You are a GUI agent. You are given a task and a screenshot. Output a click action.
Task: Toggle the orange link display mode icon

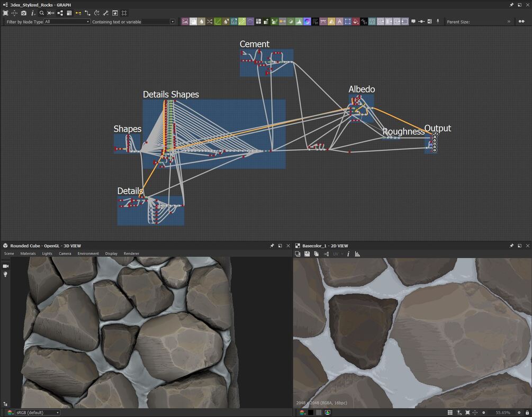(x=78, y=13)
